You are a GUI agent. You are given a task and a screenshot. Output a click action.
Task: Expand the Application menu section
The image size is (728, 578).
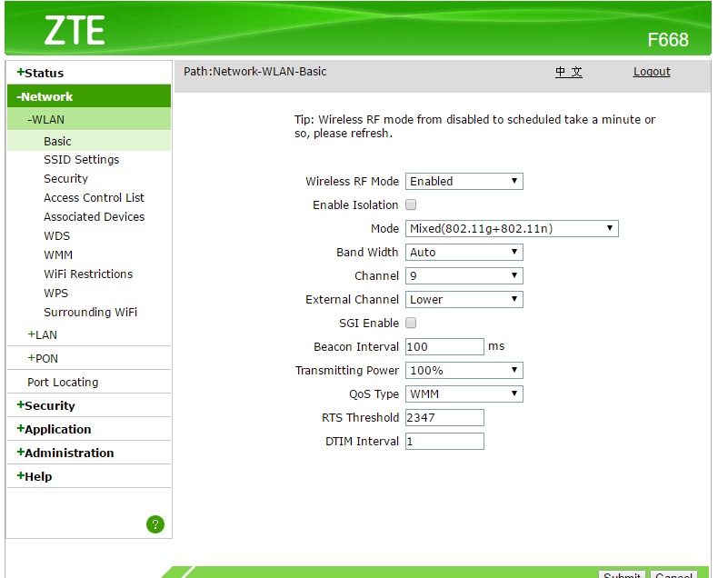[54, 429]
